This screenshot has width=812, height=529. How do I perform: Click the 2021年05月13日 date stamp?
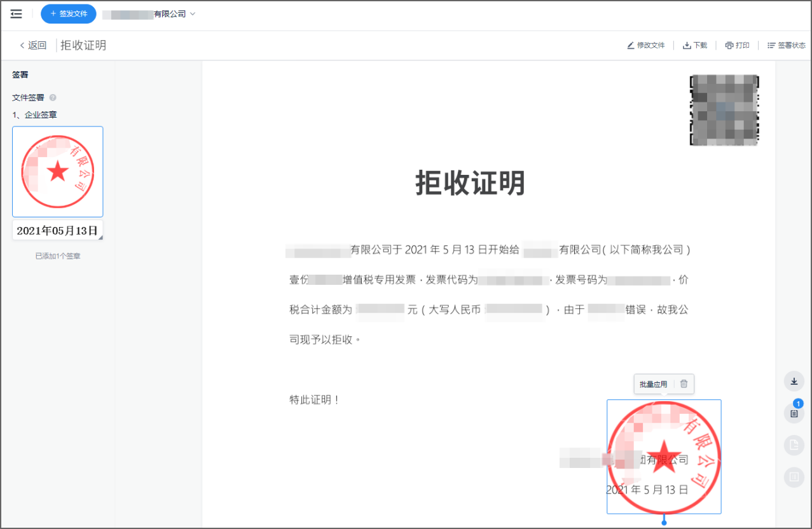(58, 231)
